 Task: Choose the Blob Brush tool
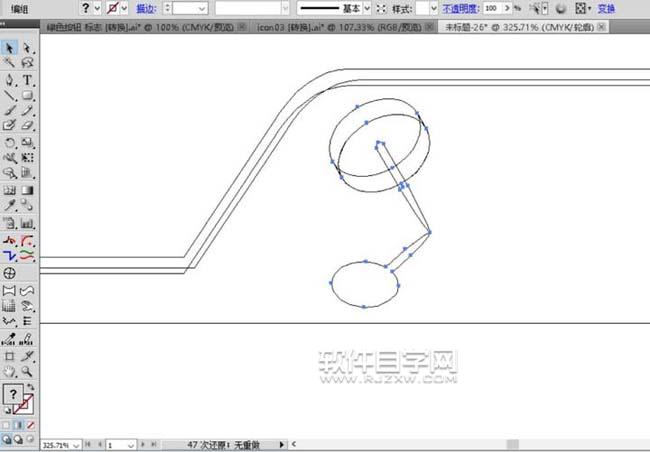9,125
